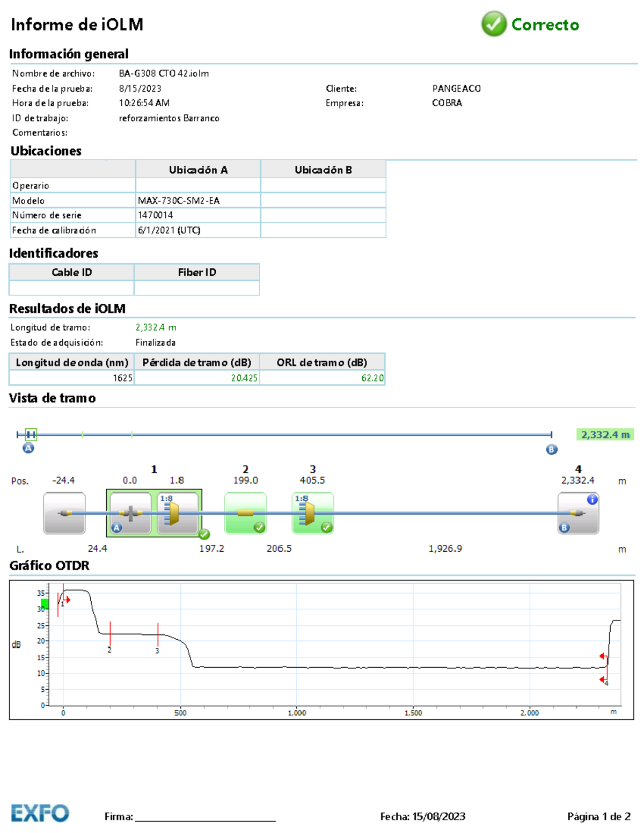Image resolution: width=644 pixels, height=833 pixels.
Task: Collapse the Gráfico OTDR section
Action: [49, 566]
